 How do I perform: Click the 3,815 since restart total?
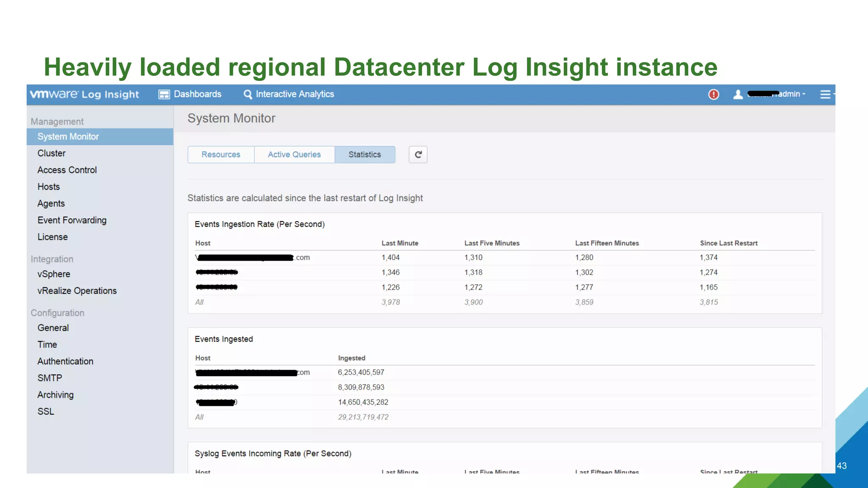coord(709,302)
